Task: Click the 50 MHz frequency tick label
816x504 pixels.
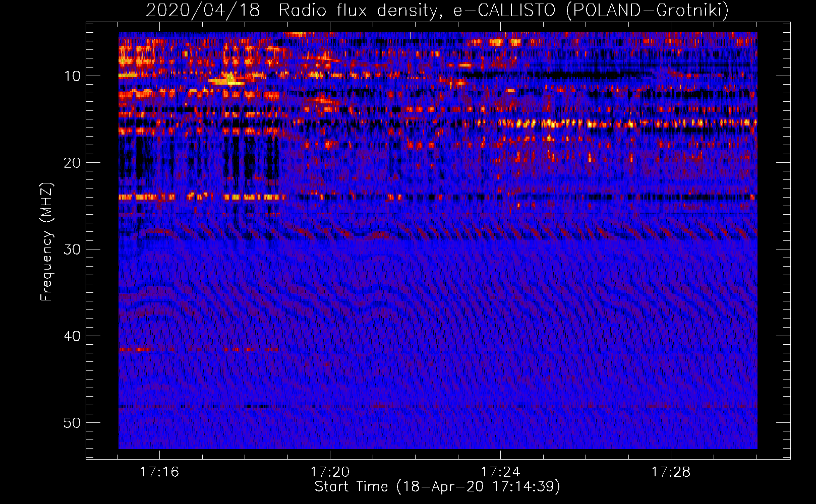Action: pyautogui.click(x=73, y=423)
